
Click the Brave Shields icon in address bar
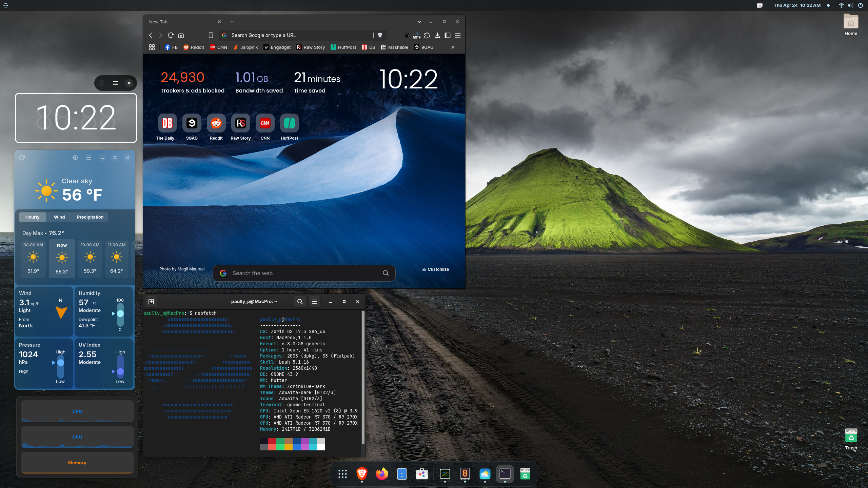[x=380, y=35]
